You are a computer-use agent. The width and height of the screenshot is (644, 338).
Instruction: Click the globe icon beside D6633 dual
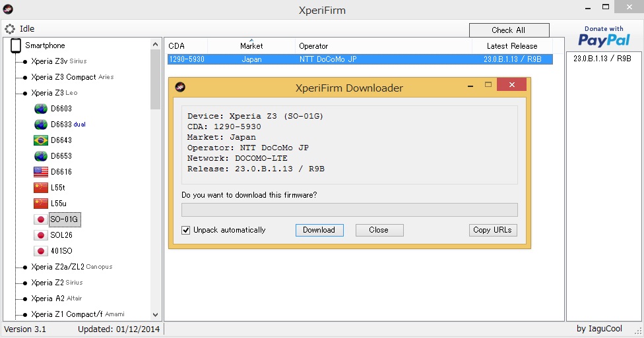click(x=41, y=125)
